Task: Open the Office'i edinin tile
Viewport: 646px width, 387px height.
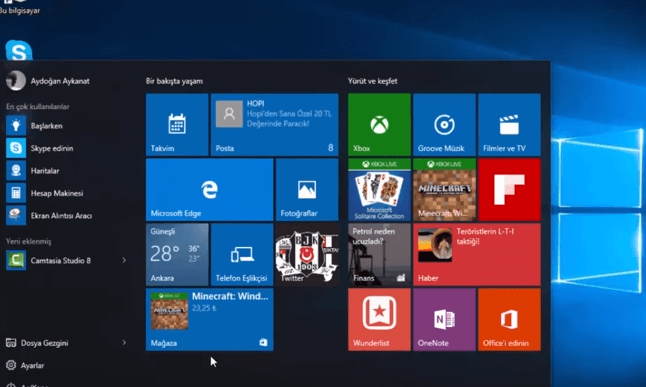Action: (x=509, y=319)
